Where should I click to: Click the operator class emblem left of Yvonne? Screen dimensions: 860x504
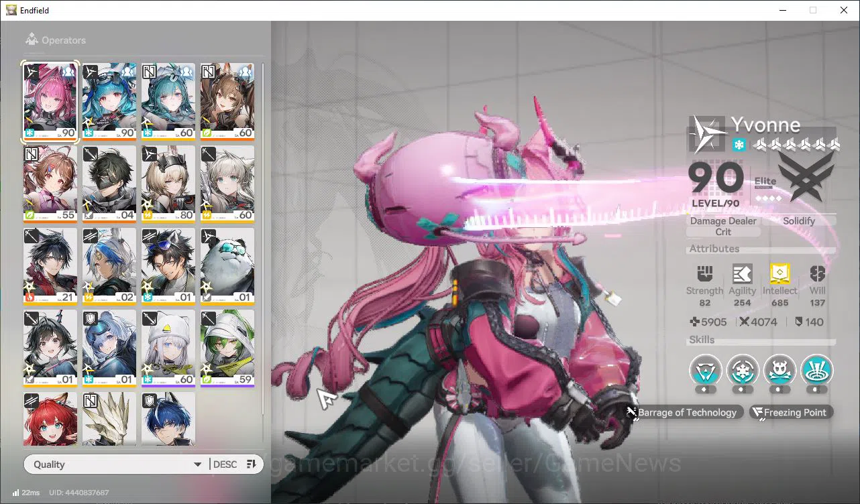point(708,134)
